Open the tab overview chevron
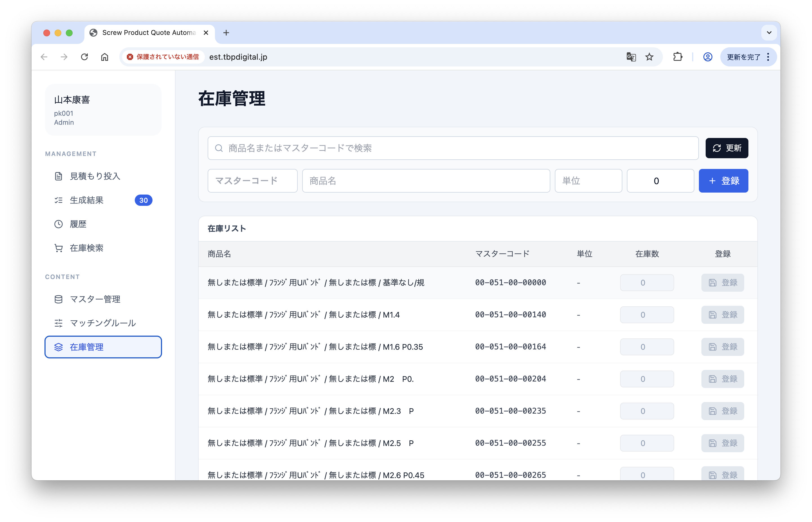Viewport: 812px width, 522px height. pos(769,33)
